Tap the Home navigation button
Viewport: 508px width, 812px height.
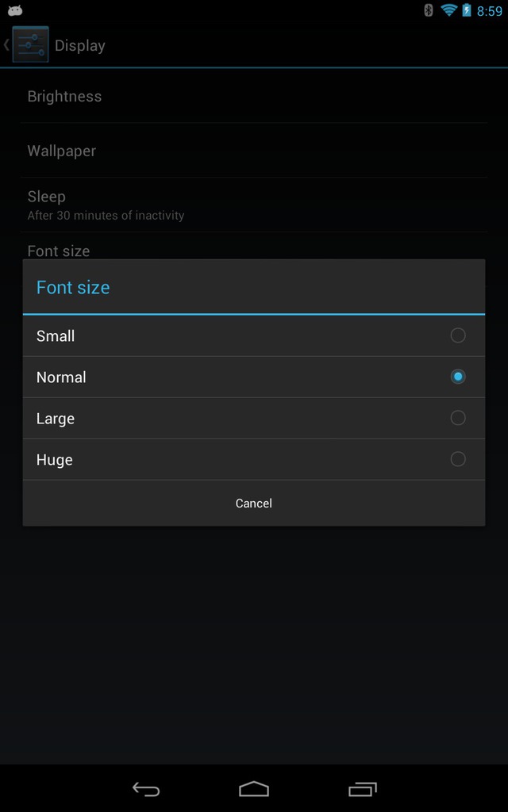(x=254, y=789)
